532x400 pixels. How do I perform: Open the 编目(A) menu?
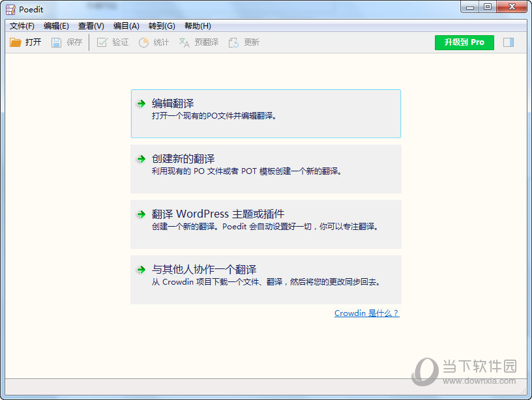click(x=126, y=26)
